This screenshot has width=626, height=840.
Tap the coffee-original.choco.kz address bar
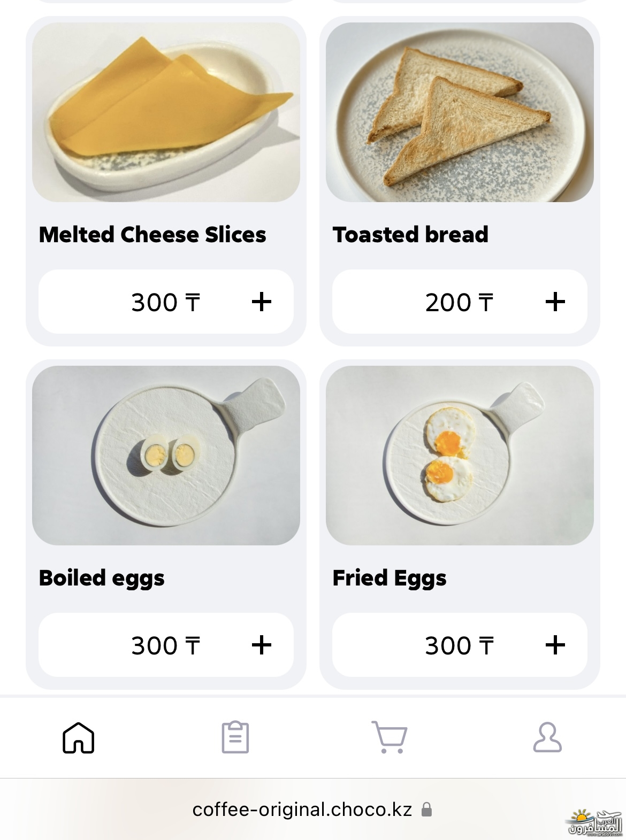[302, 810]
